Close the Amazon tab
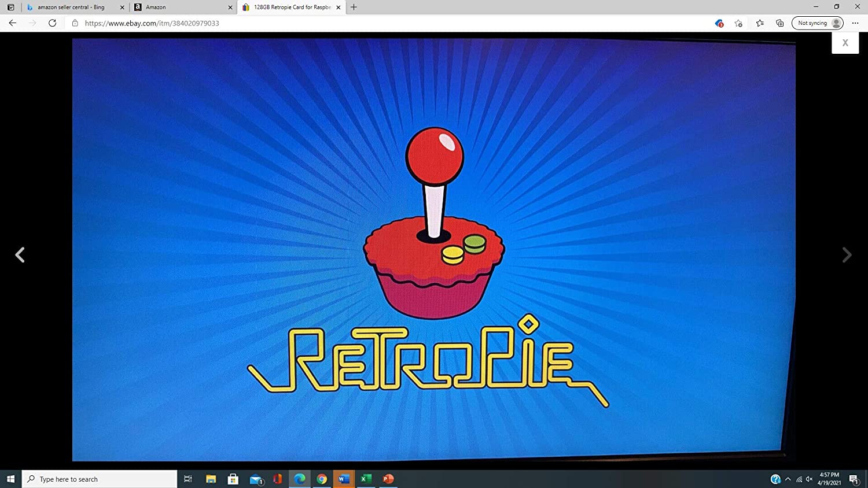Screen dimensions: 868x488 point(230,8)
